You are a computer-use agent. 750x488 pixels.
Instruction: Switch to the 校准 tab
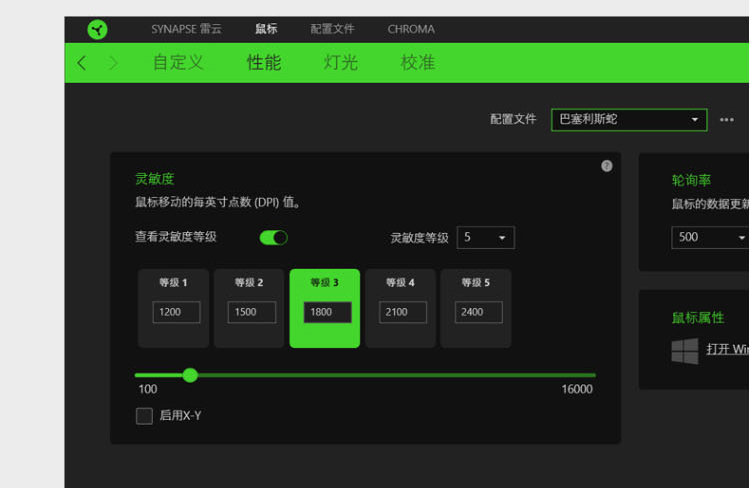tap(418, 63)
